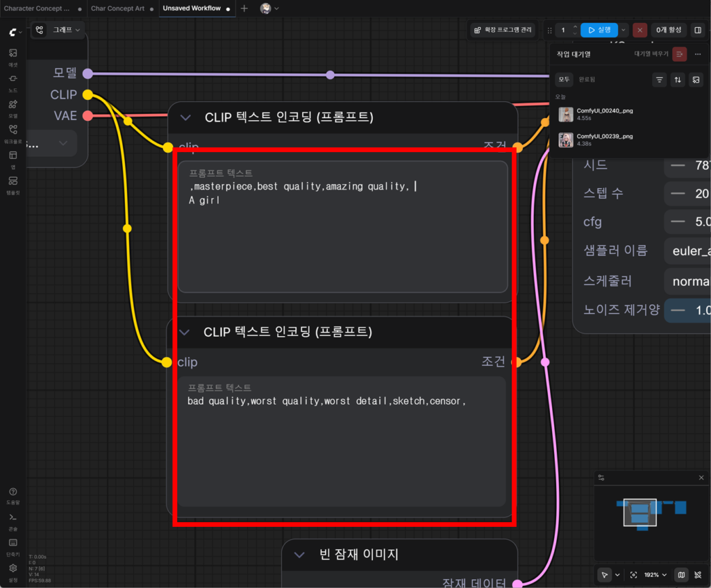Collapse the 빈 잠재 이미지 node
Viewport: 711px width, 588px height.
(x=299, y=555)
